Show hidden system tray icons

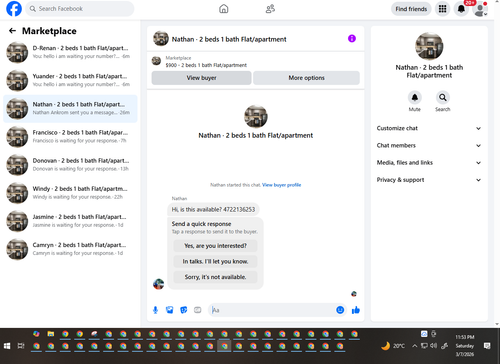click(414, 346)
